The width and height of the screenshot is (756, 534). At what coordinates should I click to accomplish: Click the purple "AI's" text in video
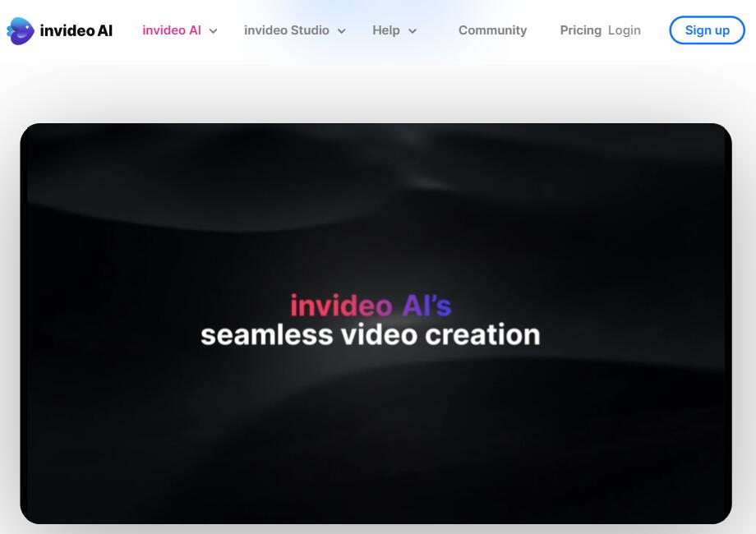click(426, 306)
